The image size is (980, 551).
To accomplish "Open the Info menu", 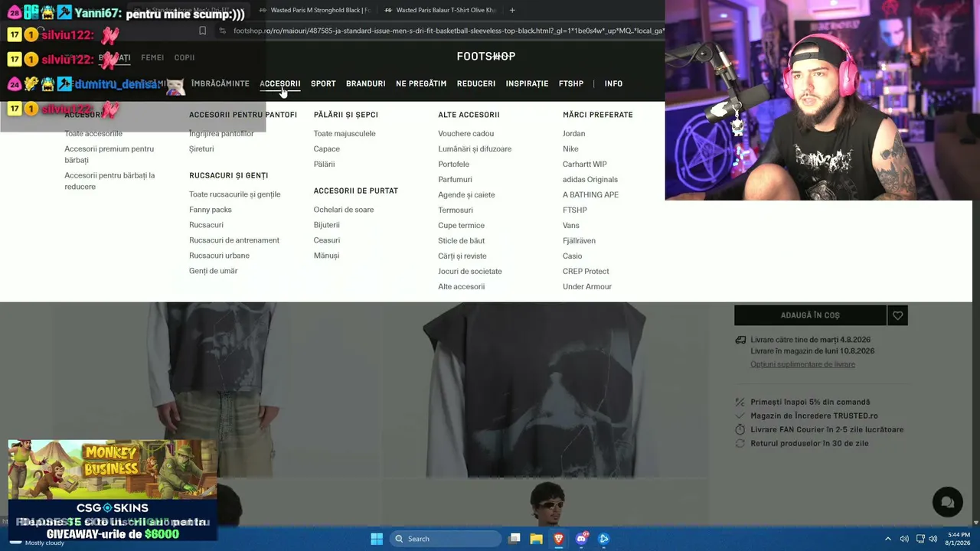I will coord(613,83).
